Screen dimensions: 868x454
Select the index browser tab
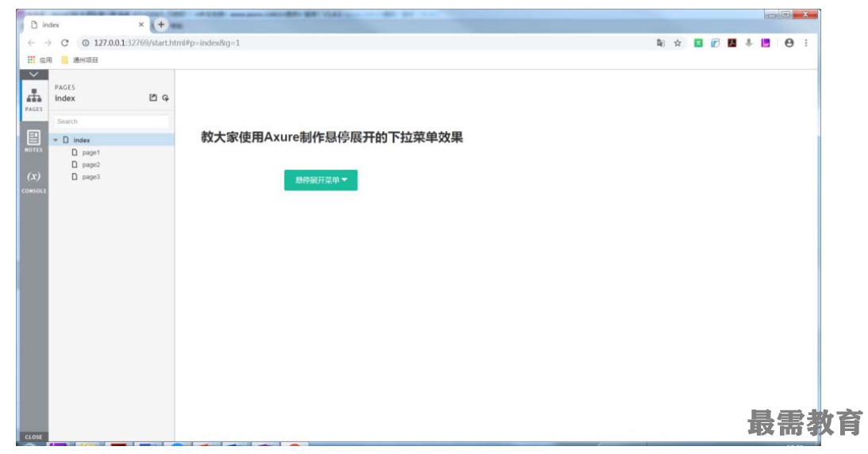point(86,25)
